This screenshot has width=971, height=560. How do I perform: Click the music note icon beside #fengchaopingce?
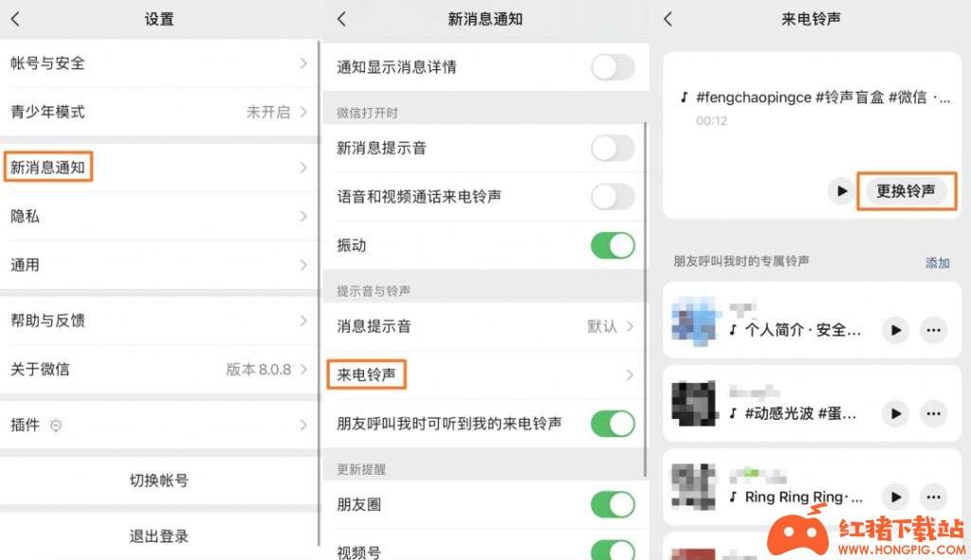click(x=684, y=98)
